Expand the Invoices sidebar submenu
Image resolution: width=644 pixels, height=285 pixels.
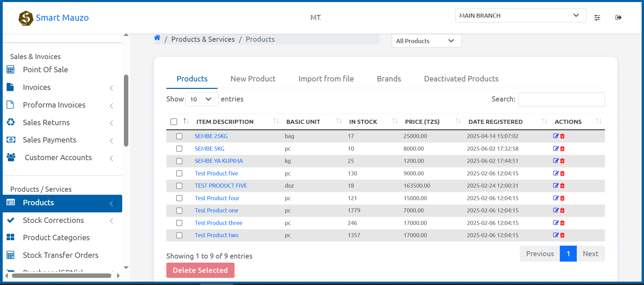pos(111,88)
